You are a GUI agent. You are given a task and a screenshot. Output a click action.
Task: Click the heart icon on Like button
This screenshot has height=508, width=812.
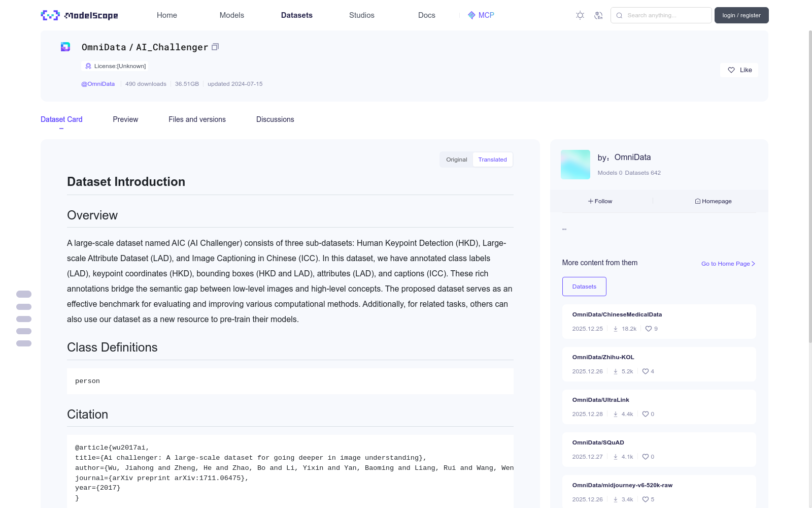[x=731, y=70]
